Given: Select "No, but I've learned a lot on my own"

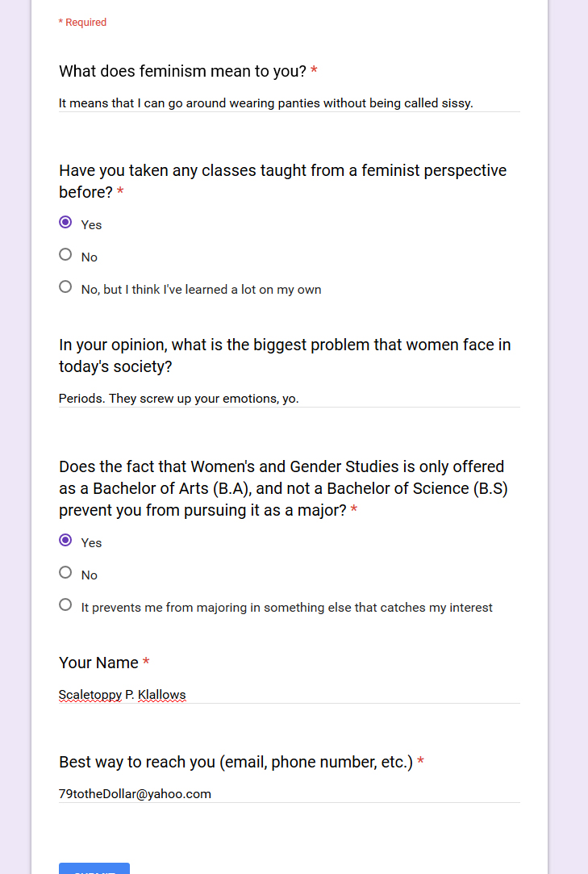Looking at the screenshot, I should pos(65,287).
